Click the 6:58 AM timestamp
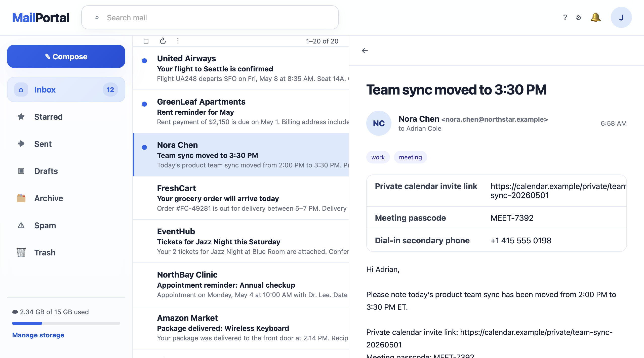 click(614, 123)
